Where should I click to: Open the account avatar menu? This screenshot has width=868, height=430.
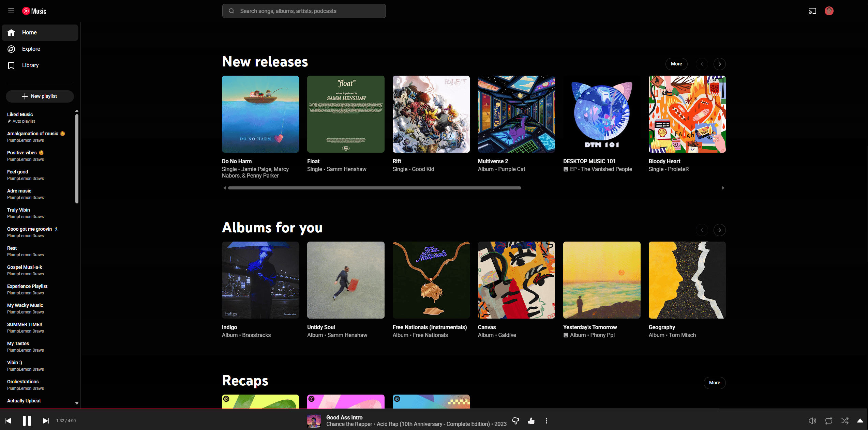tap(829, 11)
